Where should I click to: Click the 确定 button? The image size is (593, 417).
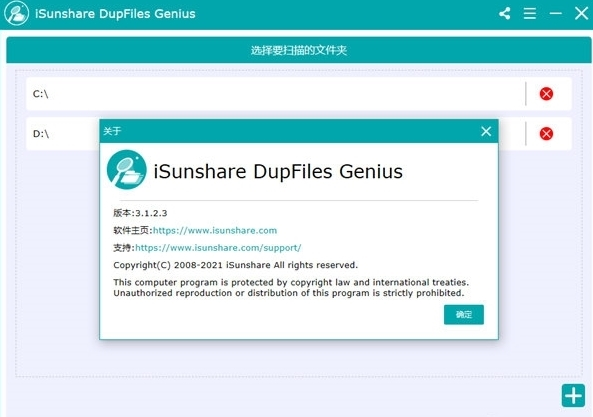point(464,315)
